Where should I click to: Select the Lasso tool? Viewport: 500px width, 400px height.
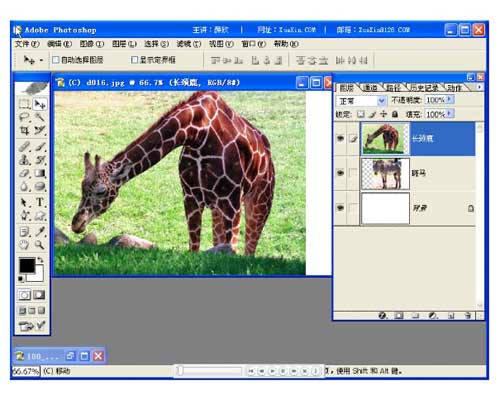pyautogui.click(x=25, y=117)
